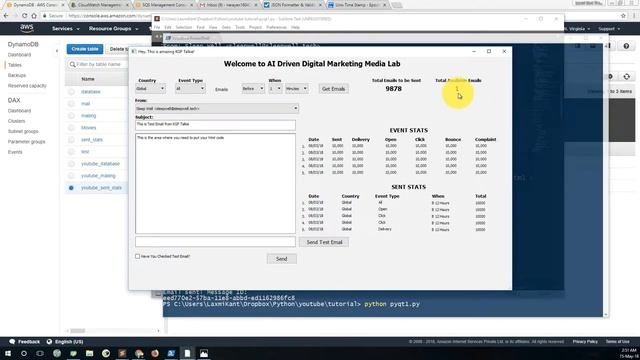Image resolution: width=640 pixels, height=360 pixels.
Task: Click the Feedback speech bubble link
Action: click(x=24, y=342)
